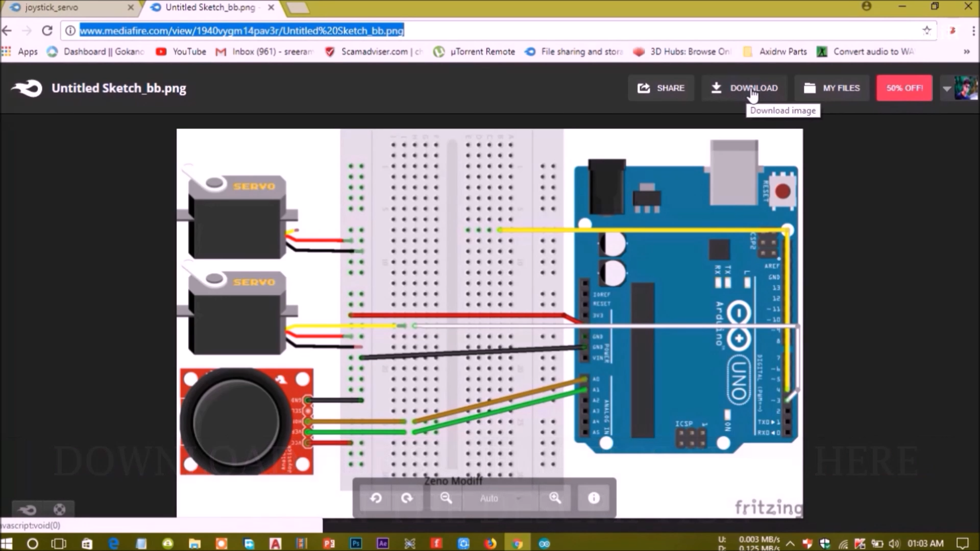Viewport: 980px width, 551px height.
Task: Select the URL in the address bar
Action: tap(240, 31)
